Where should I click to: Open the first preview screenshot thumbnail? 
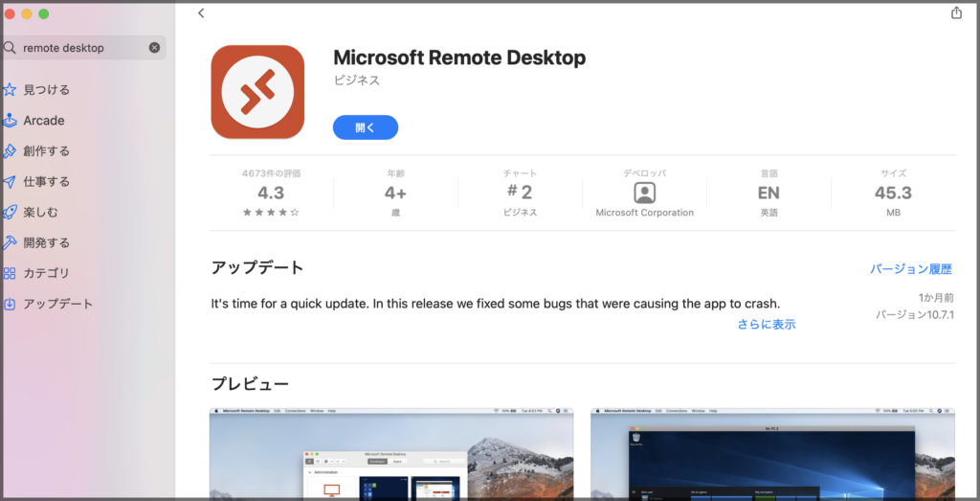[x=391, y=453]
